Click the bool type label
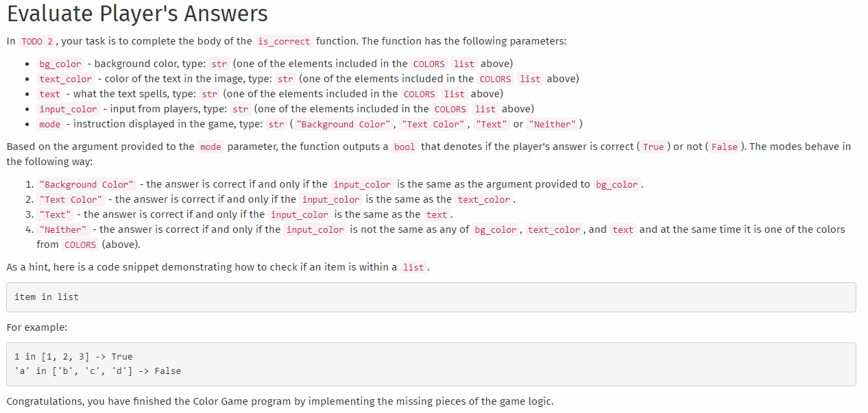The width and height of the screenshot is (868, 413). (x=405, y=147)
